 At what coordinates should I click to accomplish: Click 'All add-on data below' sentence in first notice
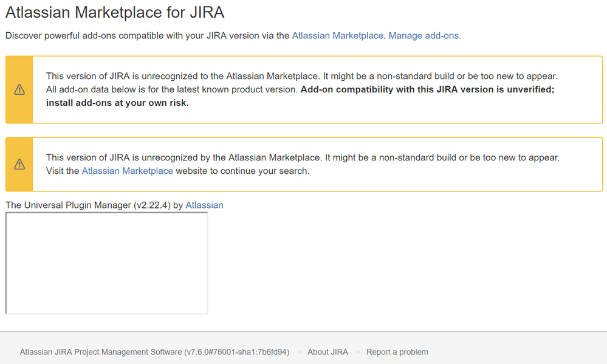point(172,89)
